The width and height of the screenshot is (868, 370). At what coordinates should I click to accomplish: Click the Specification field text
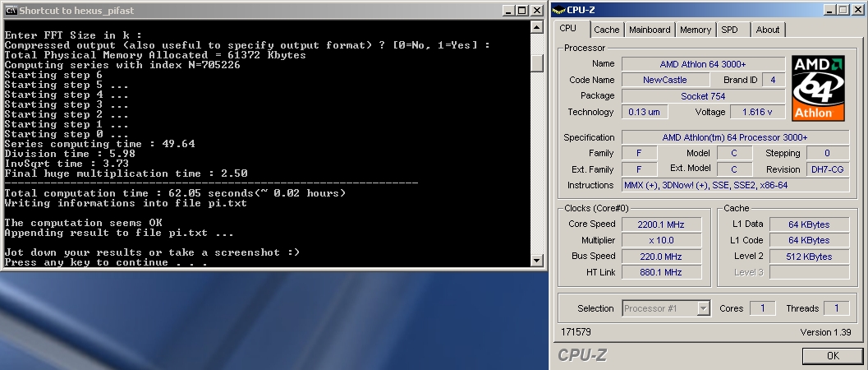click(735, 137)
